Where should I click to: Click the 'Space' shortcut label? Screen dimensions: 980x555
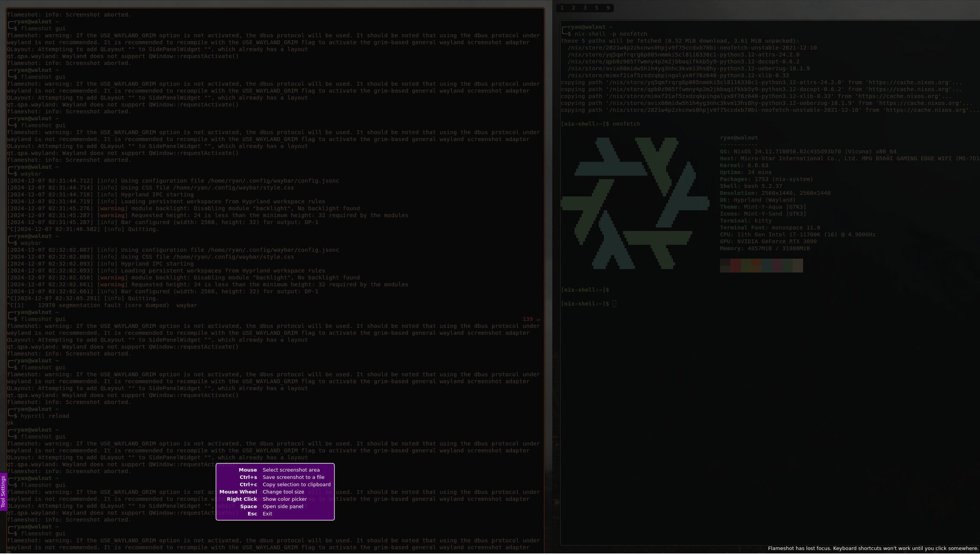pyautogui.click(x=248, y=507)
